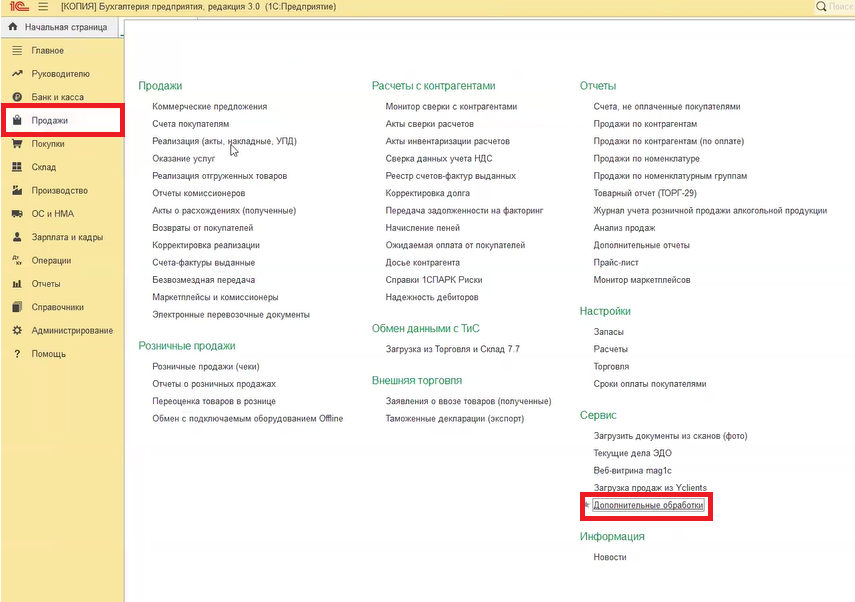Open Возвраты от покупателей
The image size is (855, 602).
tap(203, 228)
